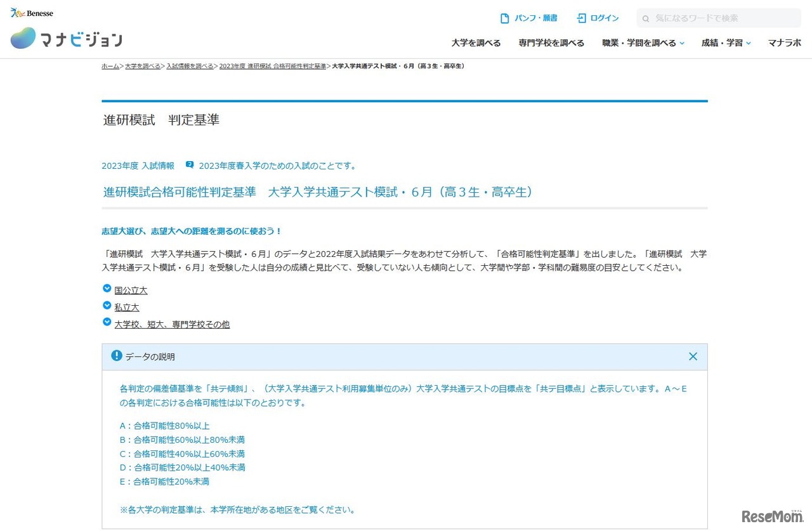
Task: Click the pamphlet document icon
Action: click(x=505, y=18)
